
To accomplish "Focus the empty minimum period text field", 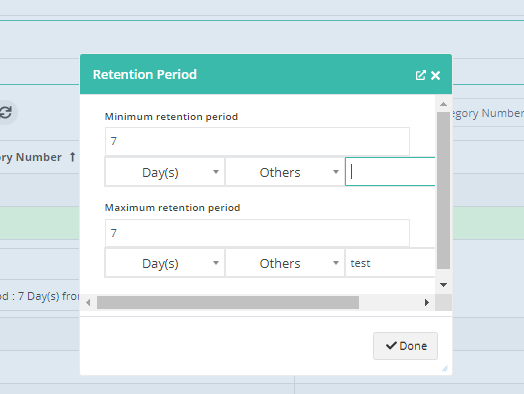I will click(390, 172).
